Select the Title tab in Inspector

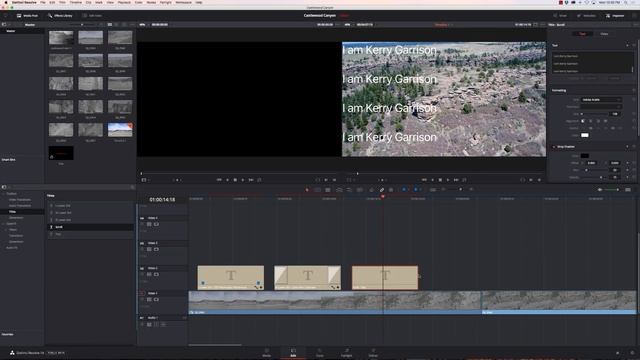pyautogui.click(x=582, y=34)
